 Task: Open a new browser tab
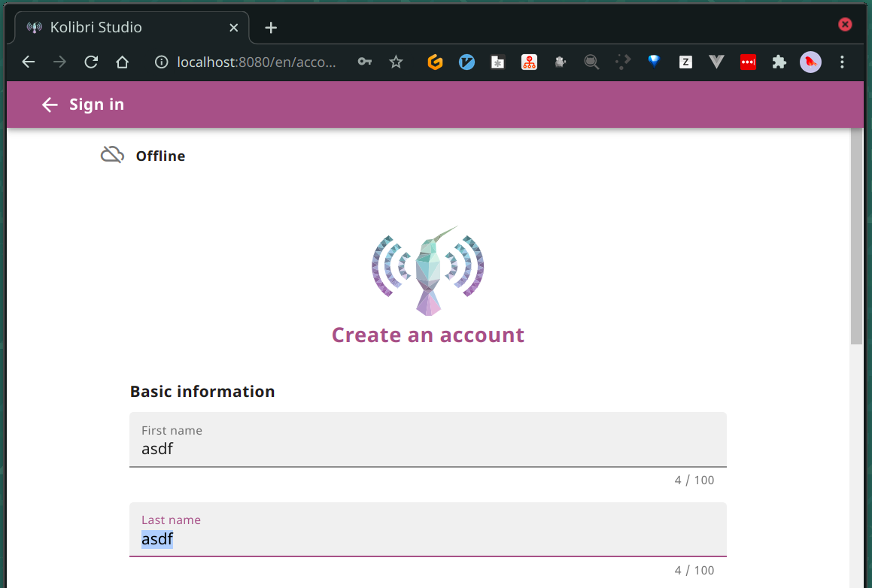point(271,27)
